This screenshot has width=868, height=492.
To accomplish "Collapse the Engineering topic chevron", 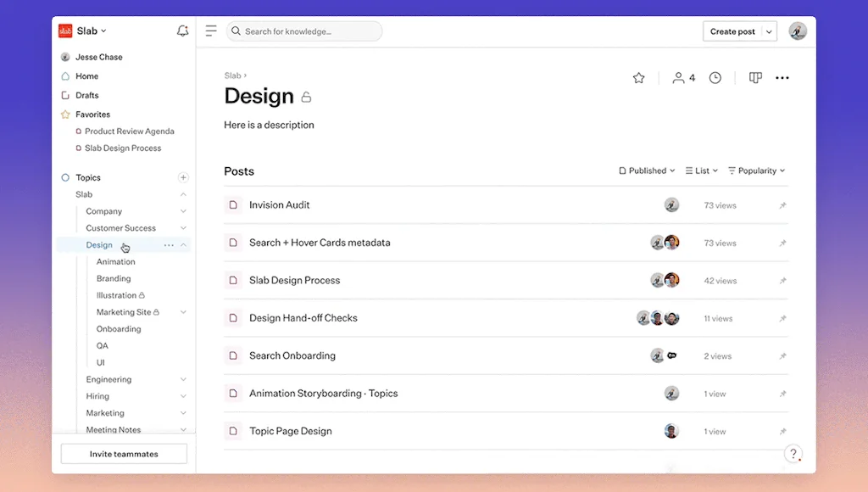I will [181, 379].
